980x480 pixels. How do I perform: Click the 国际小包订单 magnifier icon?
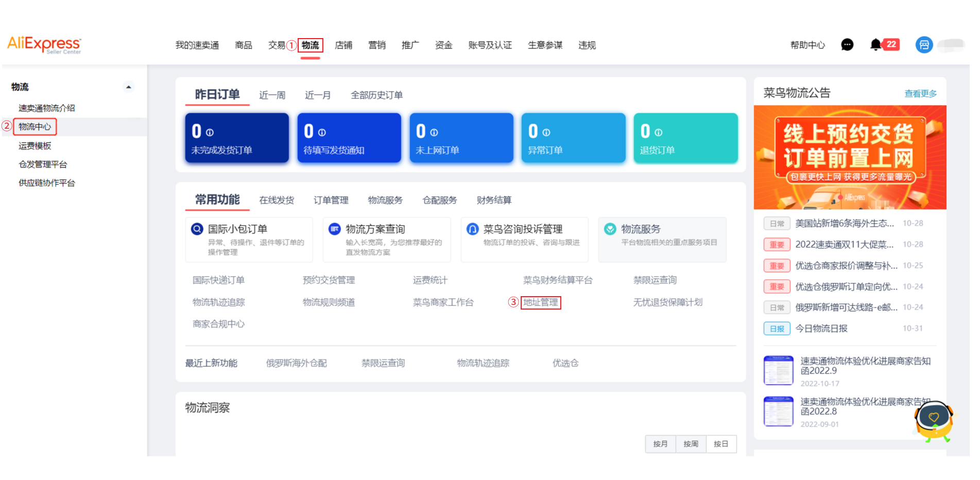coord(197,229)
